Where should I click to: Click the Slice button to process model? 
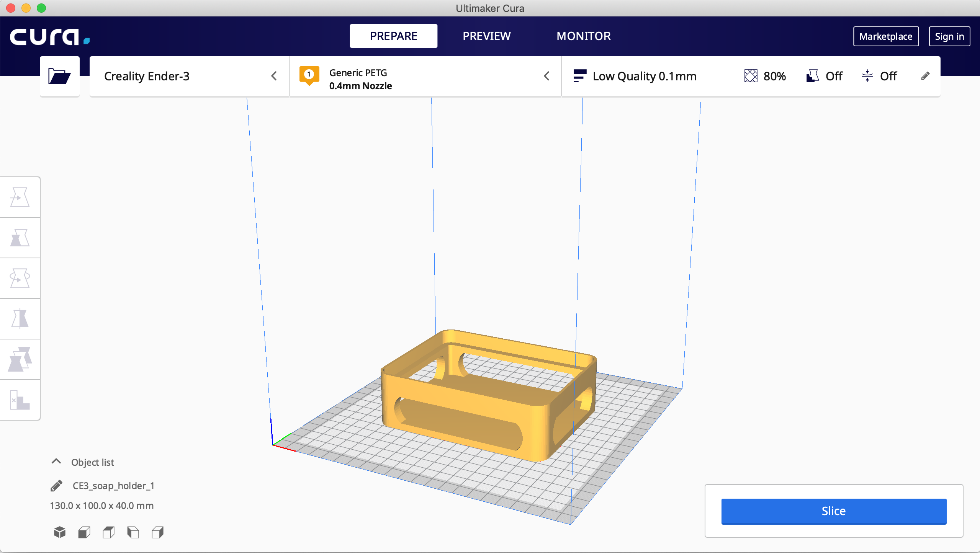tap(833, 511)
